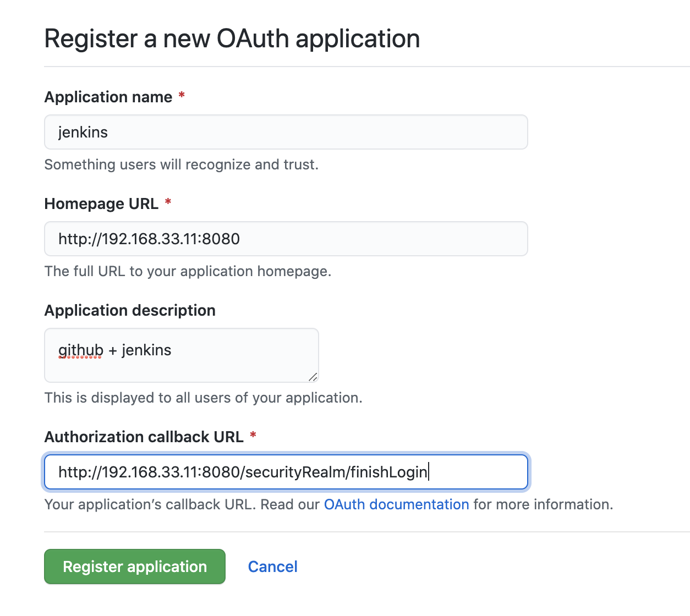
Task: Open the OAuth documentation link
Action: pyautogui.click(x=396, y=504)
